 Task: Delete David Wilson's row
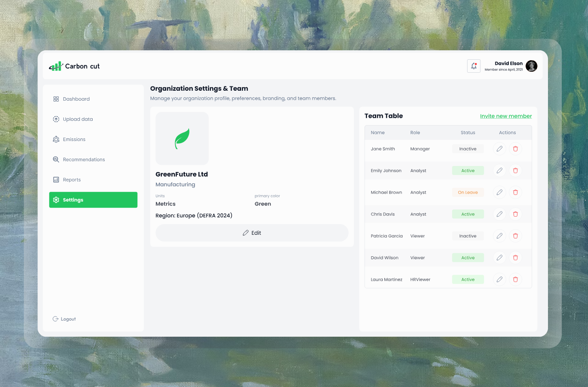click(x=515, y=258)
